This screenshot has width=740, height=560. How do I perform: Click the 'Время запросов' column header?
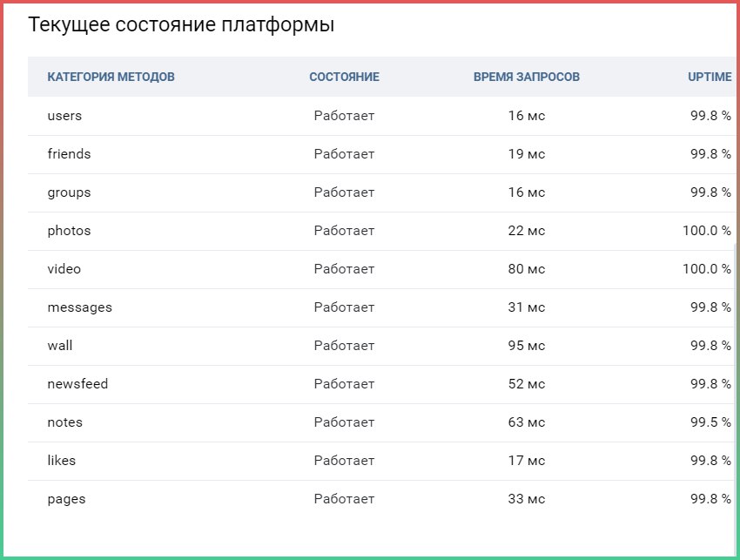(527, 77)
